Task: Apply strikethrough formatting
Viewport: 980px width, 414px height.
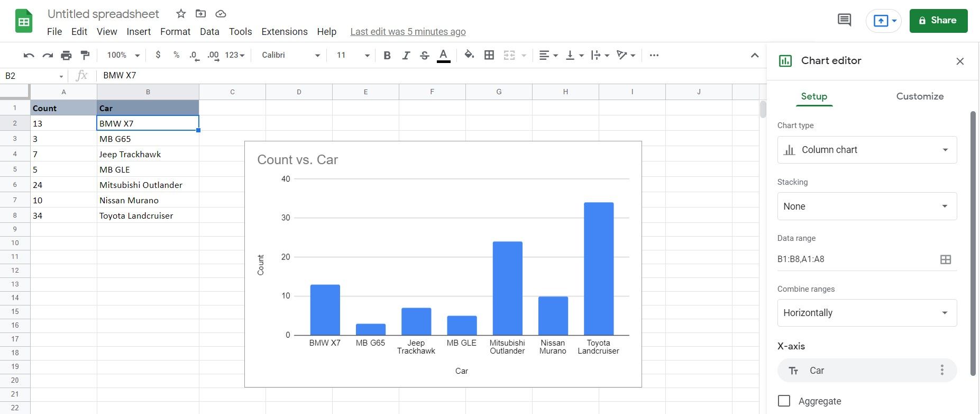Action: pos(424,55)
